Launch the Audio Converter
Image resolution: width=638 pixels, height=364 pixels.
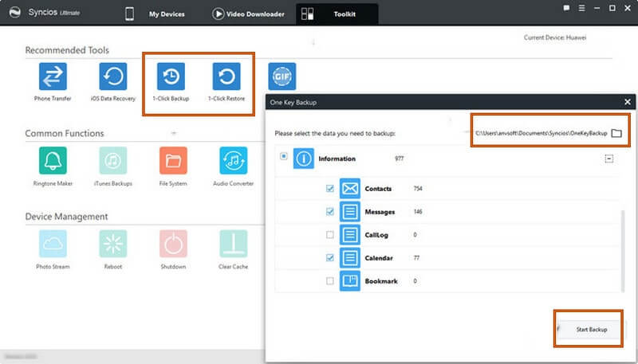pyautogui.click(x=234, y=160)
